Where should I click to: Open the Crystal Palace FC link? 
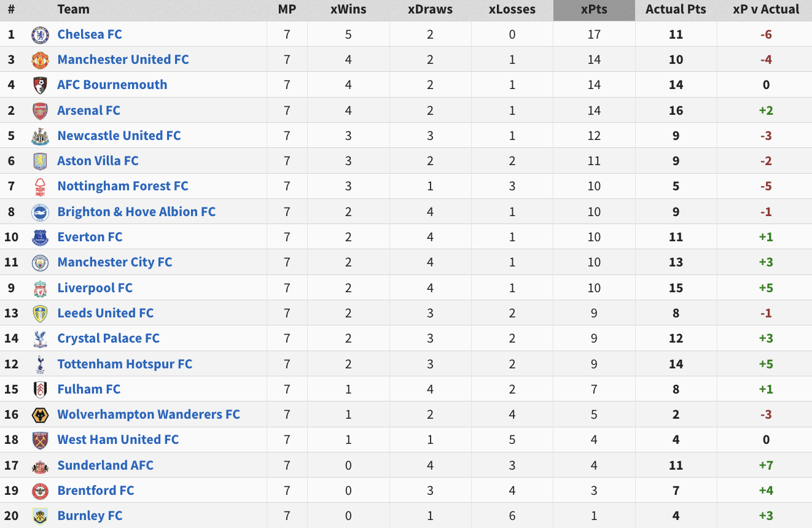[108, 338]
